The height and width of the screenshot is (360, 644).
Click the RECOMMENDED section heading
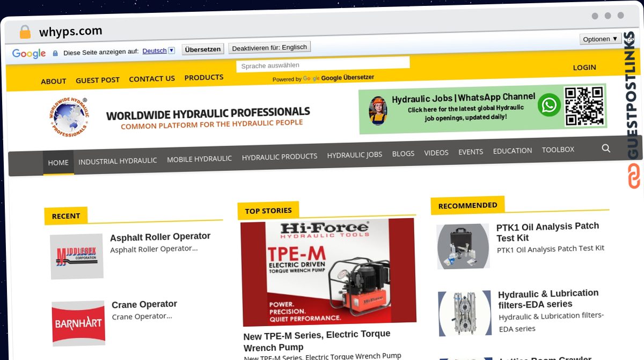(467, 205)
